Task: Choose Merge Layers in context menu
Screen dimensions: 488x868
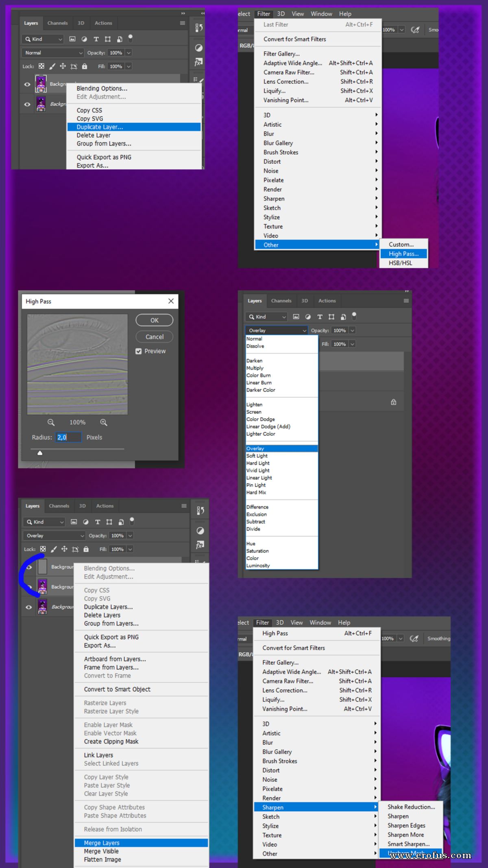Action: 141,842
